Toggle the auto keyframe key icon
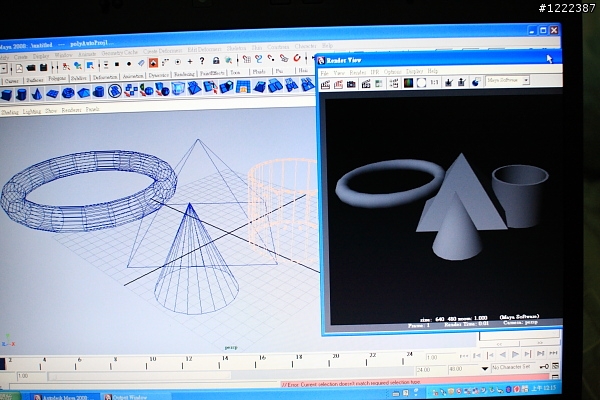The width and height of the screenshot is (600, 400). [x=544, y=367]
